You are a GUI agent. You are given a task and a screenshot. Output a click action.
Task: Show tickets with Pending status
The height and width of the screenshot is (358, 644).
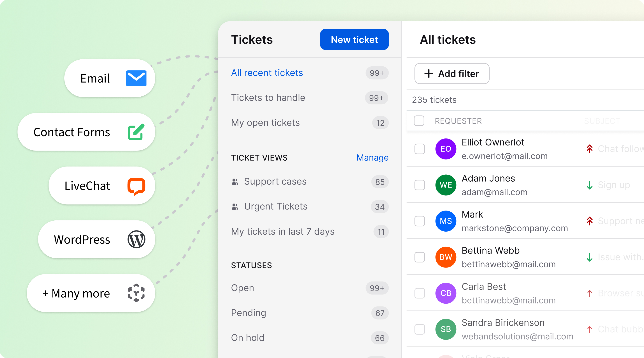click(248, 313)
